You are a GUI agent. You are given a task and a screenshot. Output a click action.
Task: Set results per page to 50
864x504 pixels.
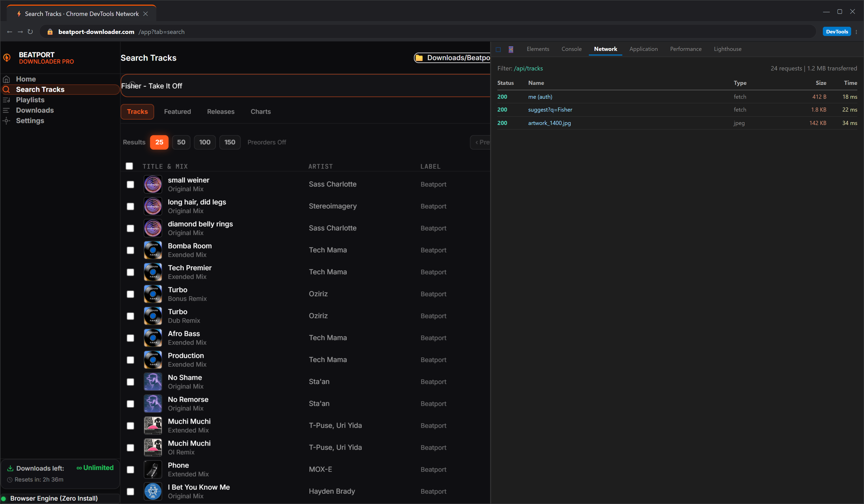(181, 142)
